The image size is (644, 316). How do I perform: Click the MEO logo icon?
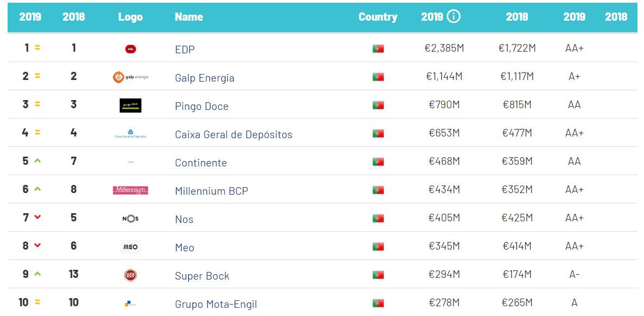pyautogui.click(x=131, y=247)
